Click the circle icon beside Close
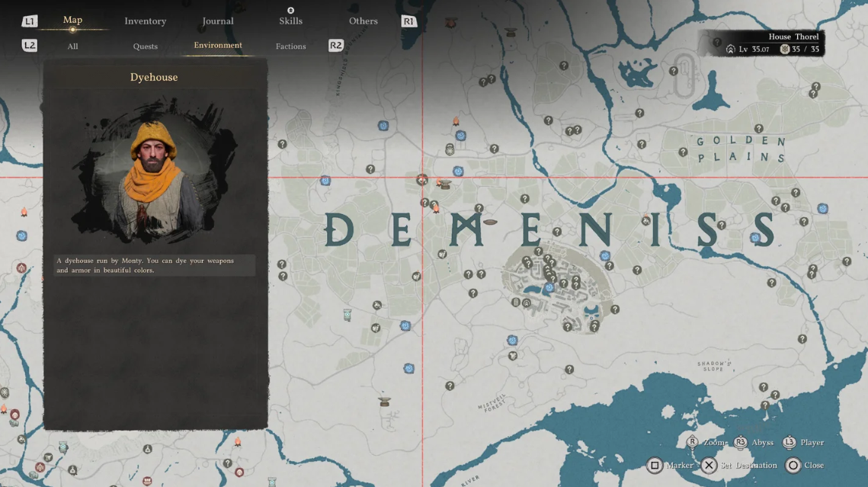Image resolution: width=868 pixels, height=487 pixels. [x=793, y=465]
